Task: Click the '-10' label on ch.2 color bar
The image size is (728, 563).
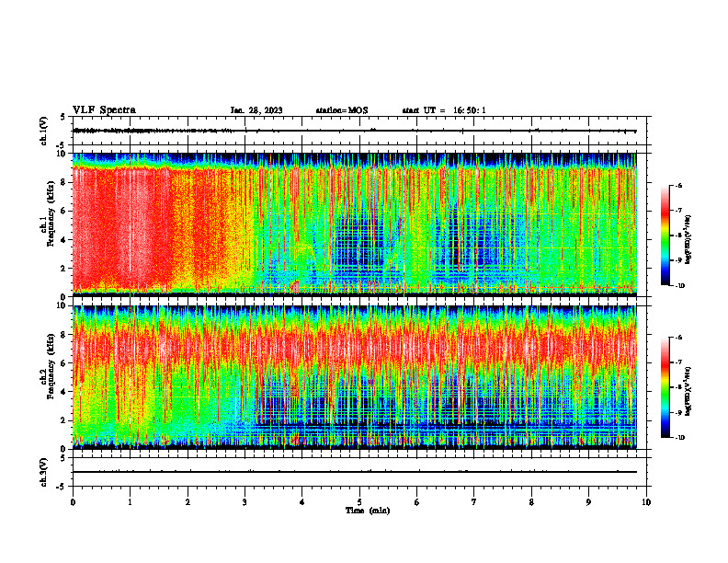Action: pyautogui.click(x=679, y=438)
